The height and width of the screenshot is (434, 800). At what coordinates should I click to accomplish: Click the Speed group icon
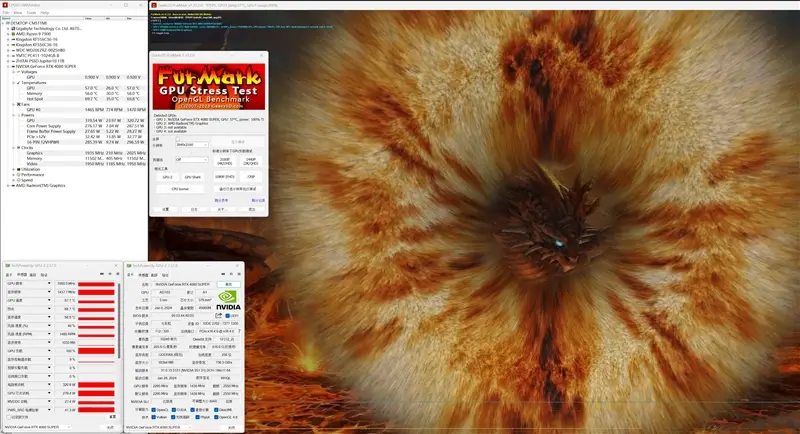pyautogui.click(x=18, y=180)
